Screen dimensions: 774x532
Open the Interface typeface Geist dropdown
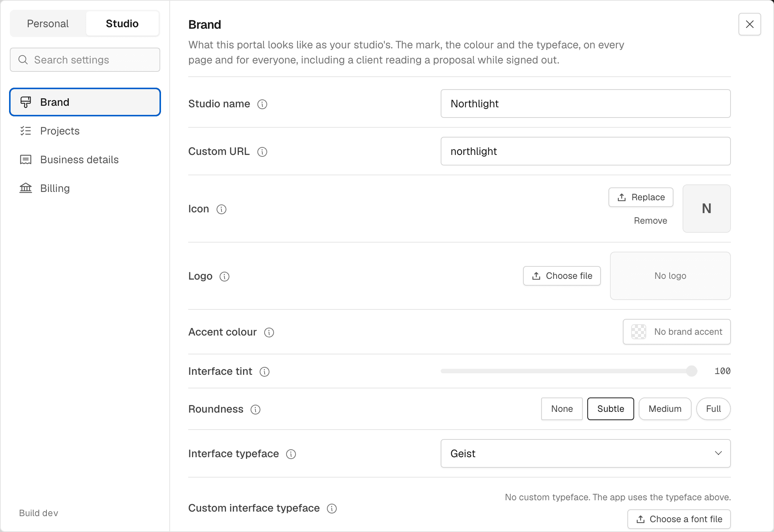[585, 453]
